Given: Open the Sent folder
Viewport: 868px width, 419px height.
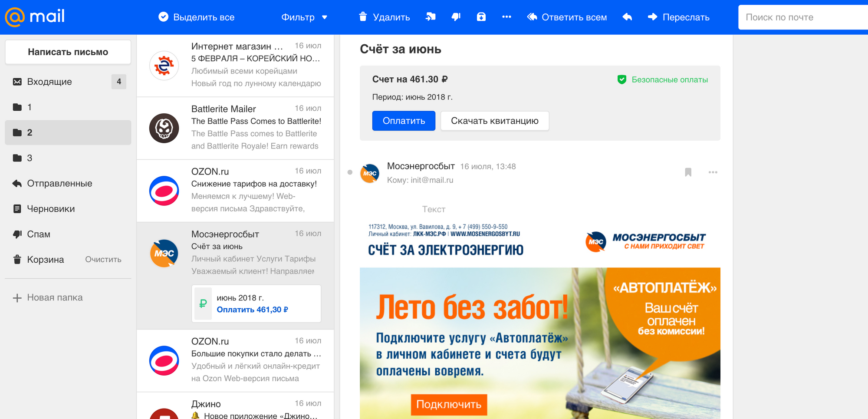Looking at the screenshot, I should point(68,183).
